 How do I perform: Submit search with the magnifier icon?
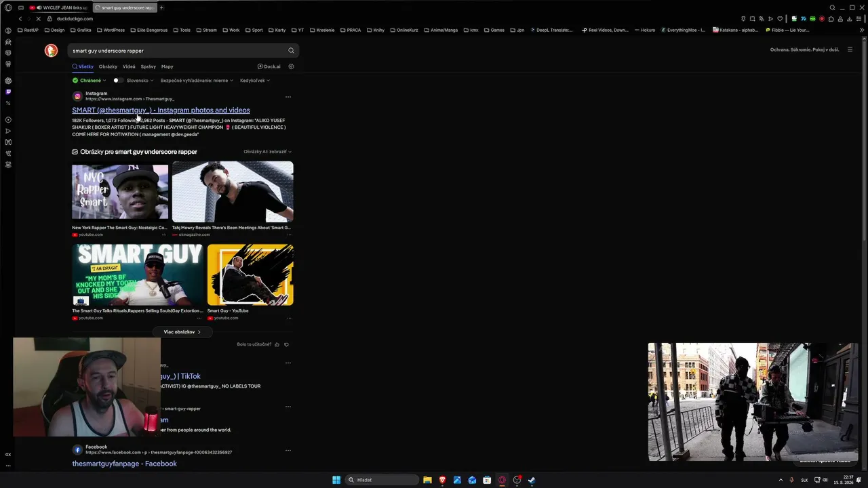[291, 51]
